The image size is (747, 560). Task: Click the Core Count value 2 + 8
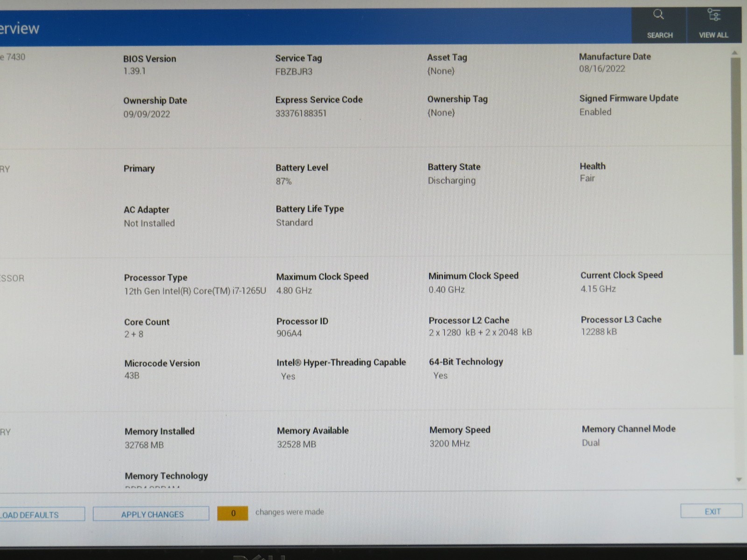click(x=134, y=335)
